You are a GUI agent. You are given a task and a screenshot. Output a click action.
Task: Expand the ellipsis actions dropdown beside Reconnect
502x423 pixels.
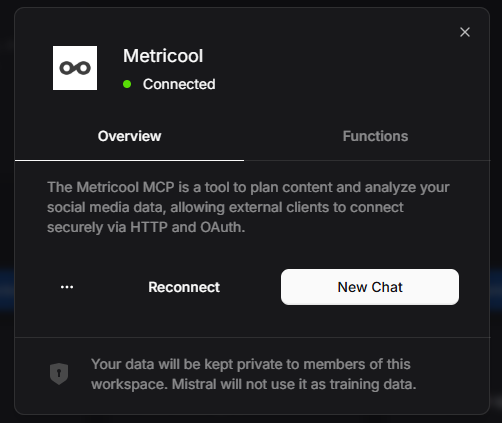[x=67, y=287]
